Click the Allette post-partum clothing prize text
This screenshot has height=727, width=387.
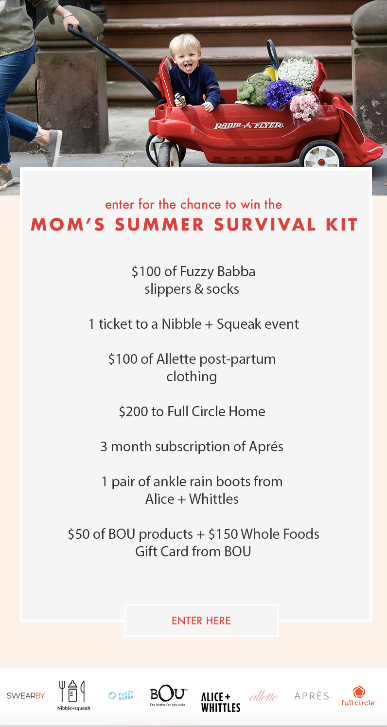(x=192, y=367)
